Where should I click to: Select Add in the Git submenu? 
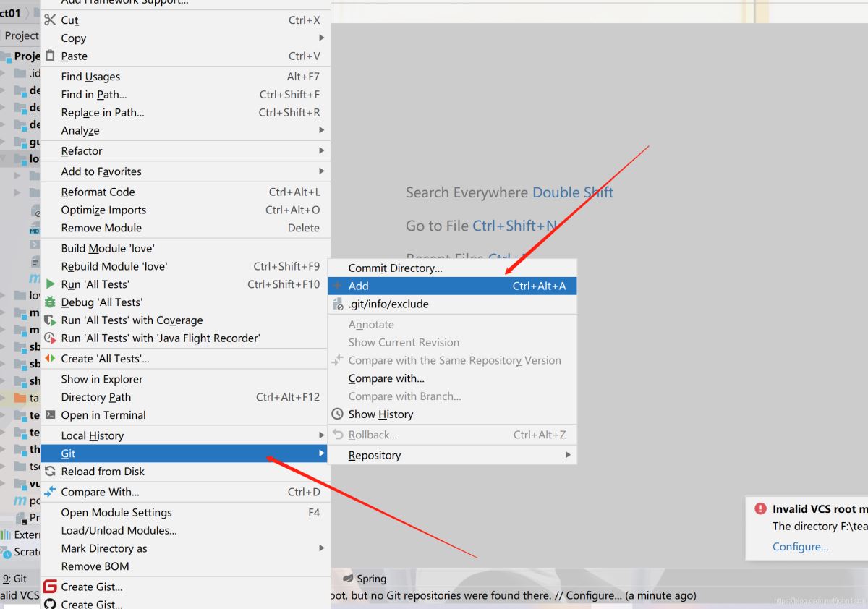click(452, 286)
